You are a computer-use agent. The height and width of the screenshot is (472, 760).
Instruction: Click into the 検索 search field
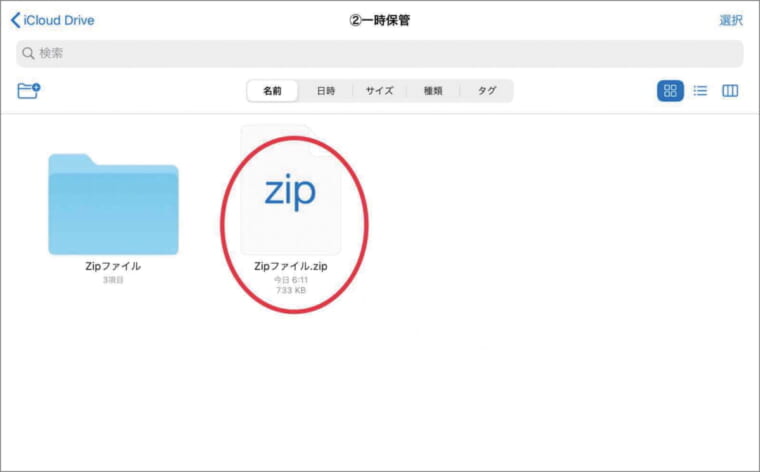(380, 54)
